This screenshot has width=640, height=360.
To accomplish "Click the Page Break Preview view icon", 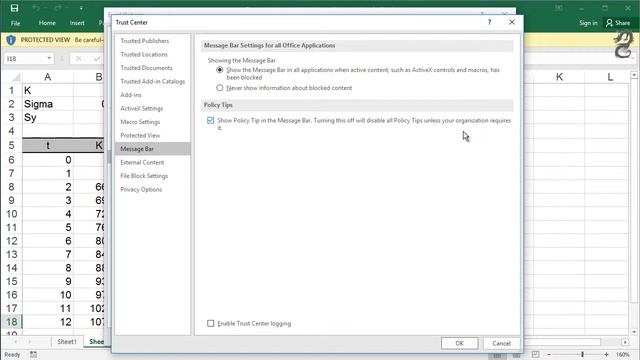I will pos(536,355).
